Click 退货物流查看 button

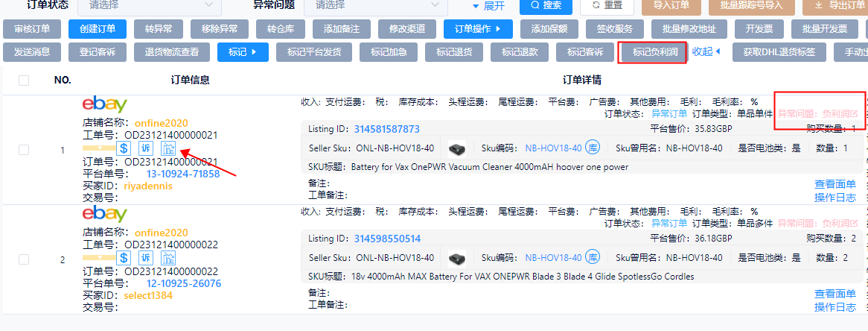172,52
